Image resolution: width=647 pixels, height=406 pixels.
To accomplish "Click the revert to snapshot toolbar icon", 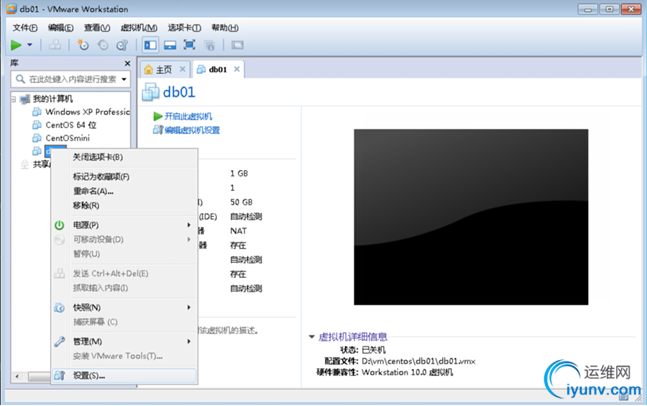I will point(103,45).
